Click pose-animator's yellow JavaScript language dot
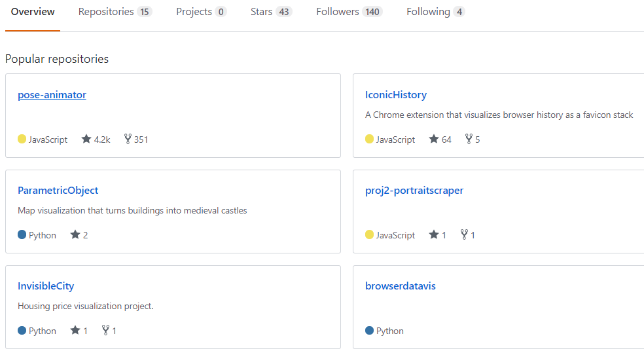Image resolution: width=644 pixels, height=353 pixels. coord(22,139)
